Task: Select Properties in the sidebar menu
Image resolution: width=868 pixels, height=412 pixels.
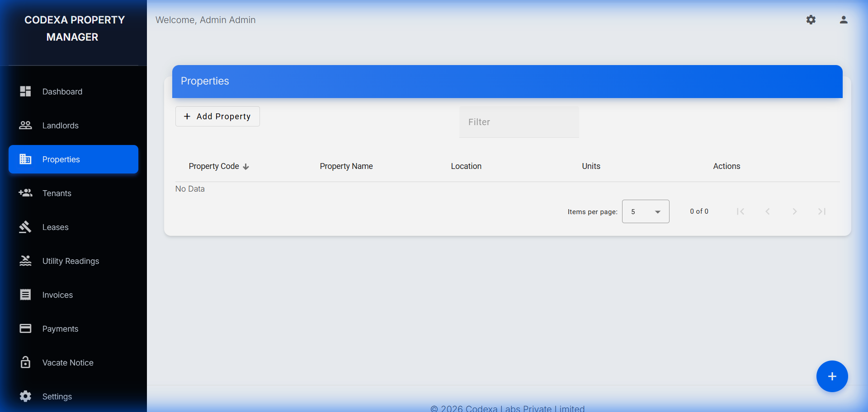Action: point(73,159)
